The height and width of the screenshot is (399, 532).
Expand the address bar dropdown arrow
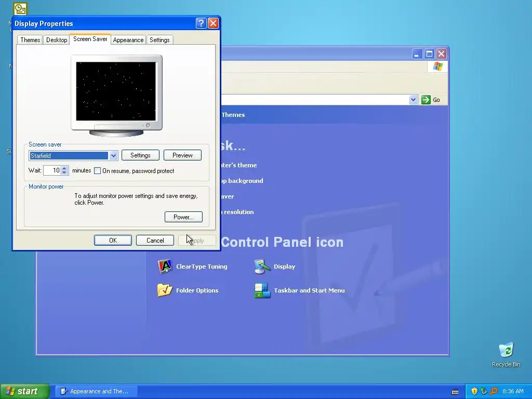click(413, 100)
